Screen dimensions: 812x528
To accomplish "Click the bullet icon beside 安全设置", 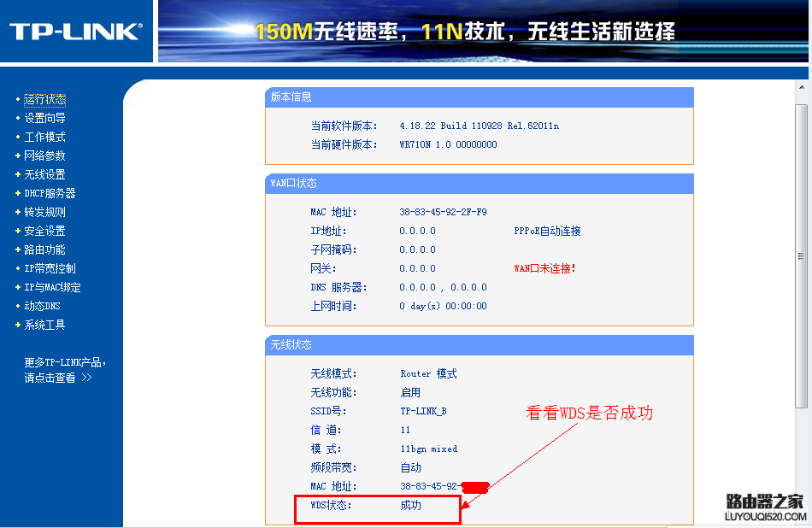I will 20,230.
